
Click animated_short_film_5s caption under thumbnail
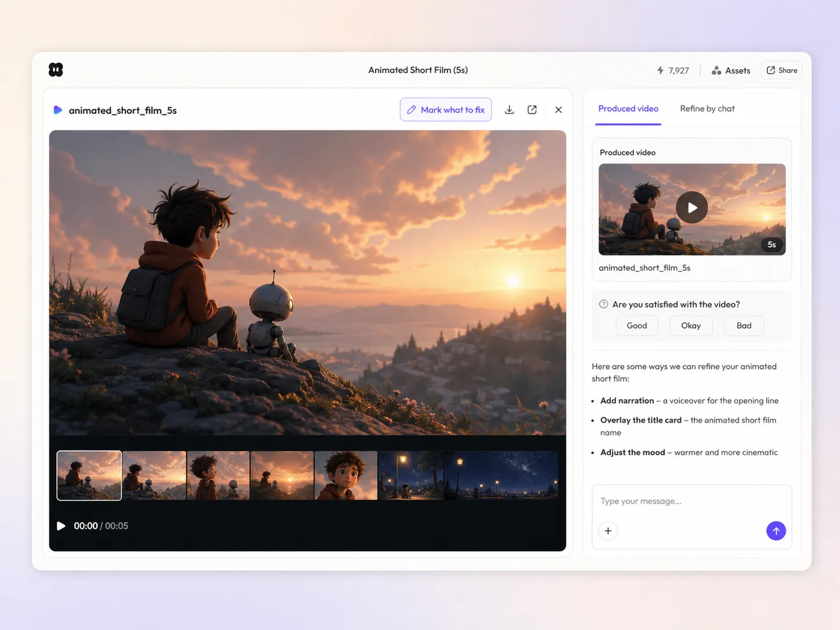[x=645, y=268]
